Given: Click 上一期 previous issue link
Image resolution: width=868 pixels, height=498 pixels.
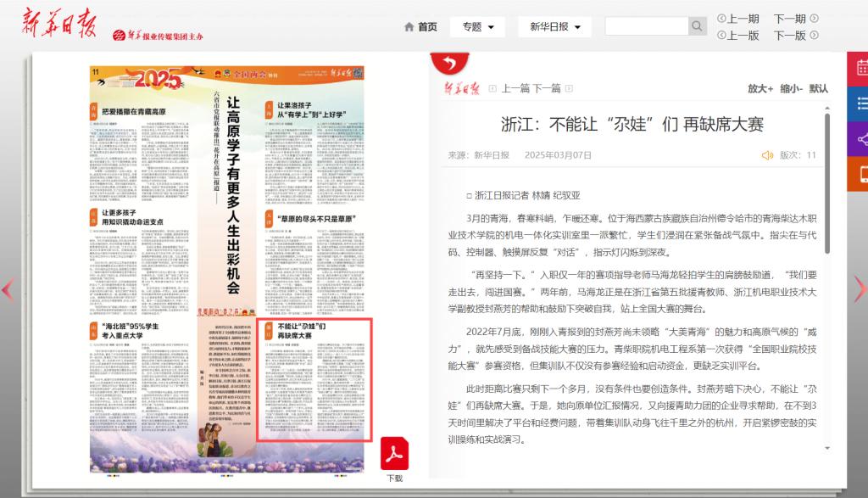Looking at the screenshot, I should (738, 19).
